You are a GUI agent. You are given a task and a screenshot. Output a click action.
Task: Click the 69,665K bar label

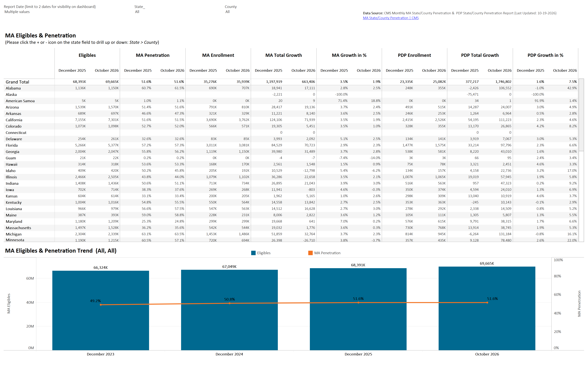click(487, 263)
